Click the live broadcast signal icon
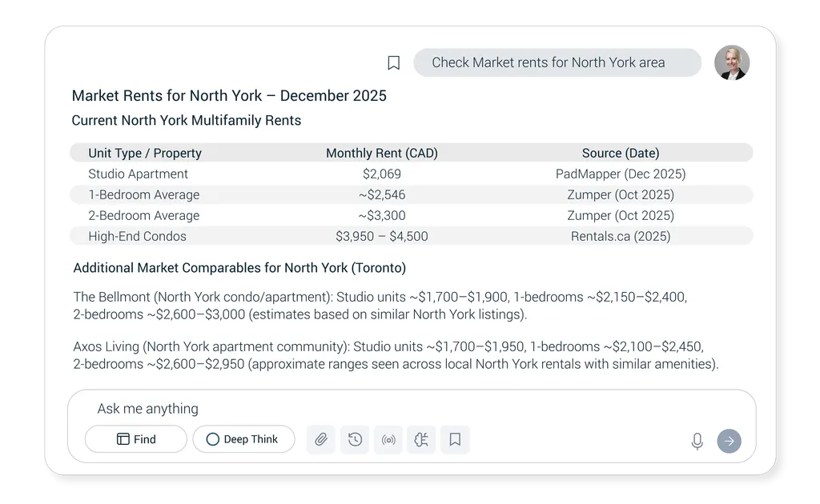The image size is (820, 504). [x=388, y=439]
